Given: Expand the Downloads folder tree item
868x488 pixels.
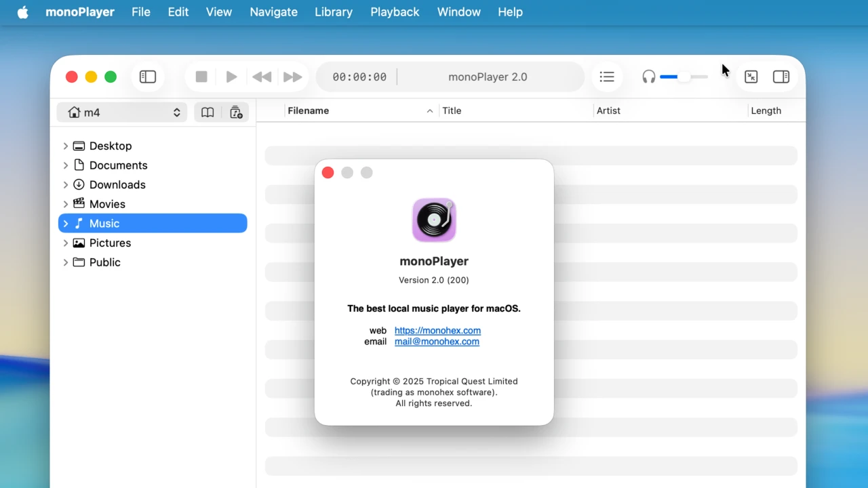Looking at the screenshot, I should 117,184.
